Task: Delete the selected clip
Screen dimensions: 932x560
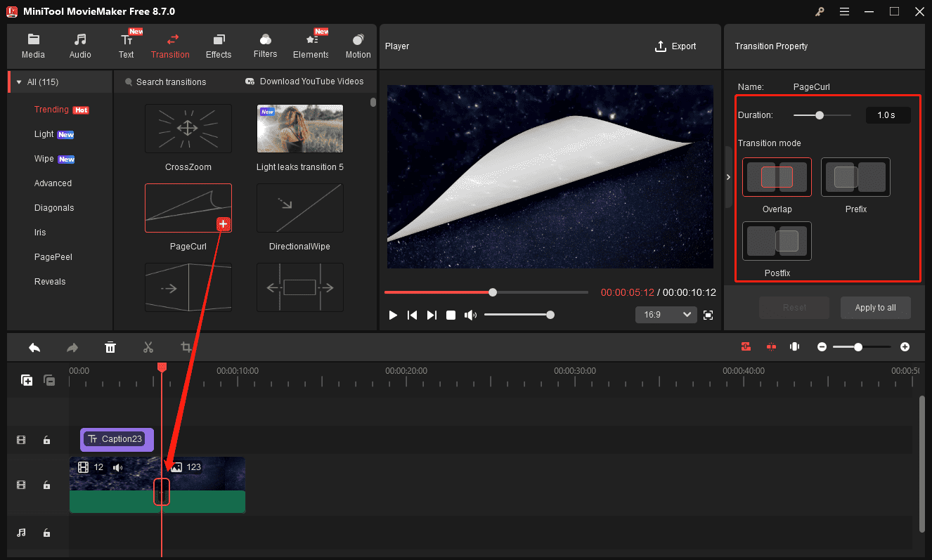Action: pos(110,347)
